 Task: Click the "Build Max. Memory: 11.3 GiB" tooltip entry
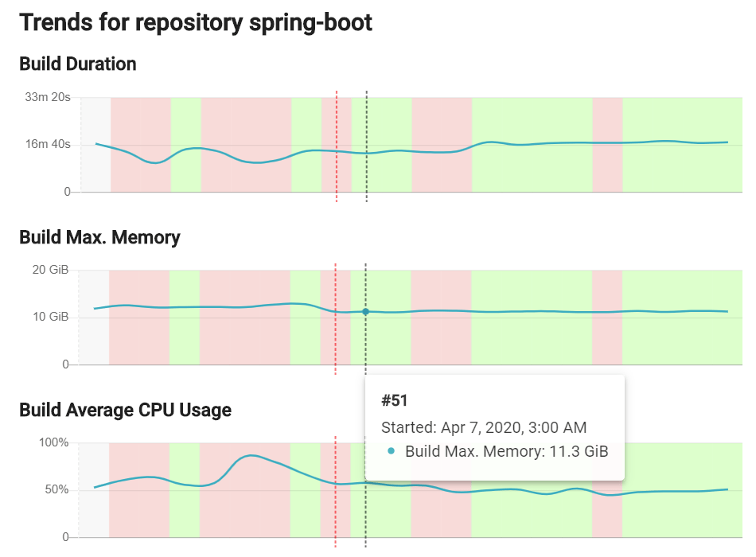pyautogui.click(x=506, y=452)
